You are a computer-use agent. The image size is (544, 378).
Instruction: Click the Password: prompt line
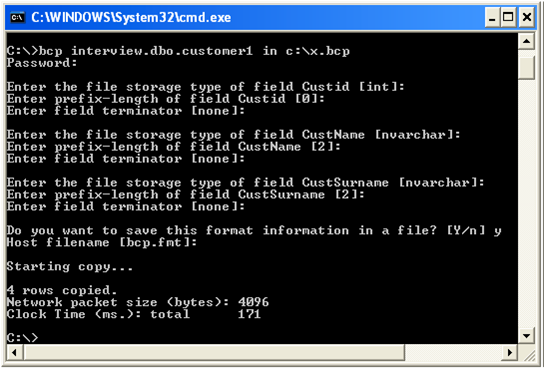(42, 63)
